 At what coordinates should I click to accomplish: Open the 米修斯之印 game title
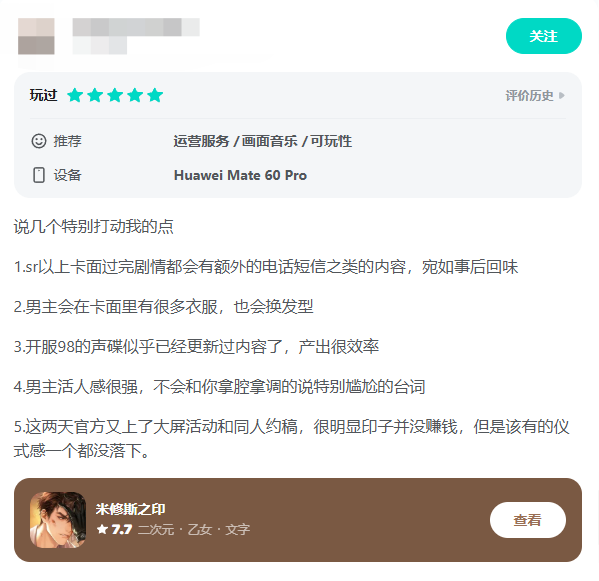131,509
